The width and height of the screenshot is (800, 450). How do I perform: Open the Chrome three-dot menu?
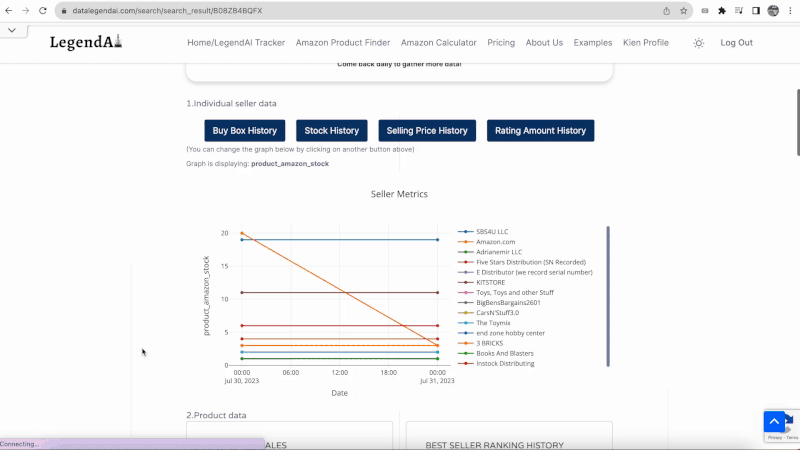pos(790,11)
